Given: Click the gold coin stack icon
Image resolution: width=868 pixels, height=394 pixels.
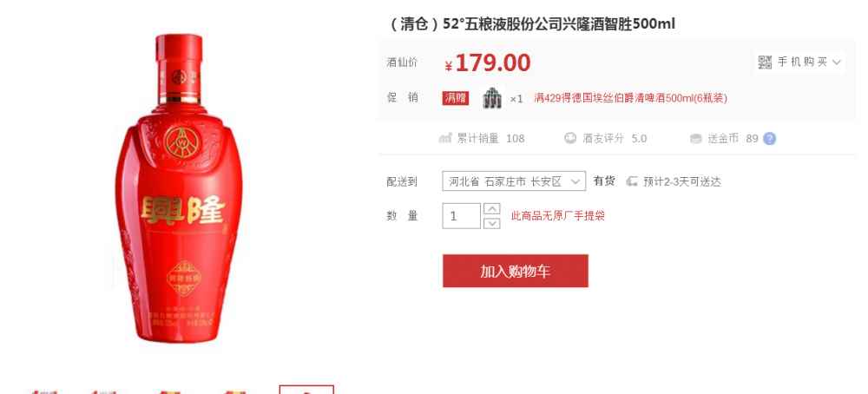Looking at the screenshot, I should (696, 138).
